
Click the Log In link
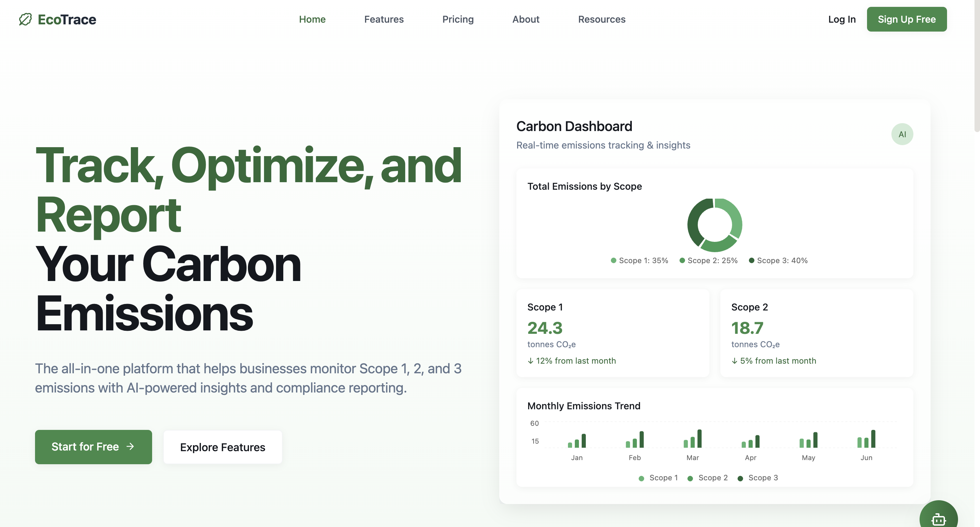(842, 20)
